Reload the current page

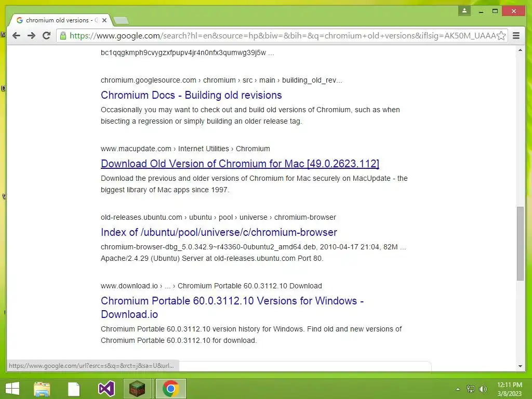click(46, 36)
